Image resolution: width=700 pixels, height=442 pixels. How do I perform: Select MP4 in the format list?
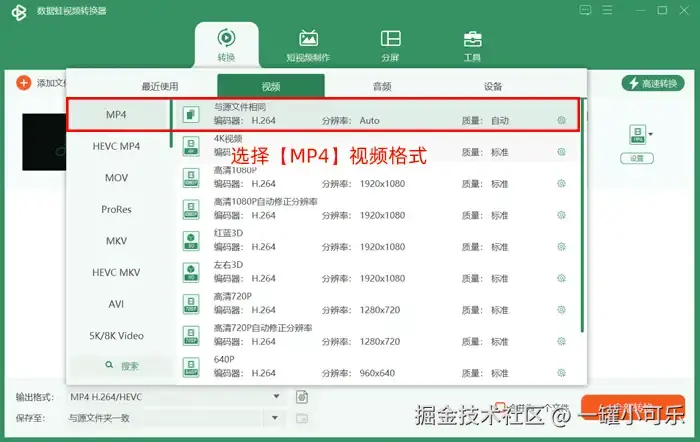click(116, 115)
